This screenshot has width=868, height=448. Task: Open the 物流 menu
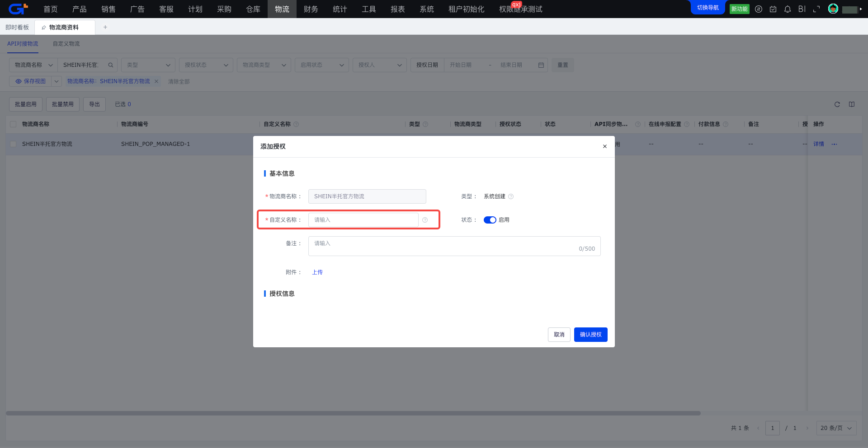[282, 9]
